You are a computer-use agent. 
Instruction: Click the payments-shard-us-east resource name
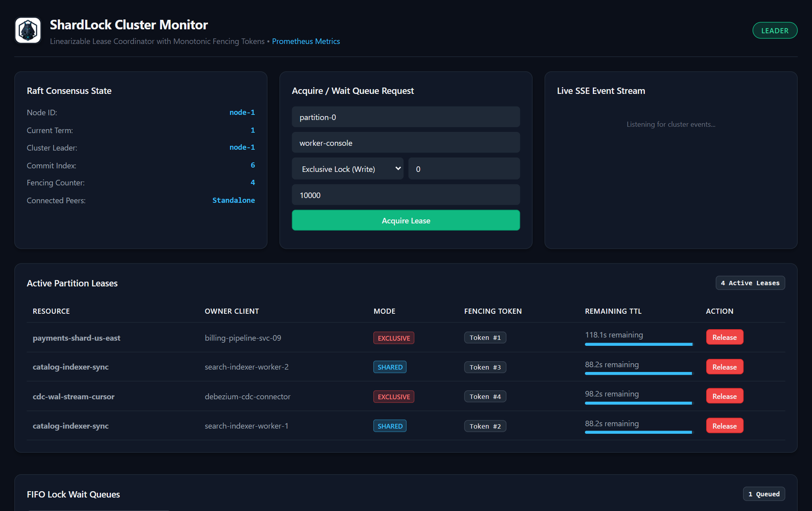pos(76,338)
